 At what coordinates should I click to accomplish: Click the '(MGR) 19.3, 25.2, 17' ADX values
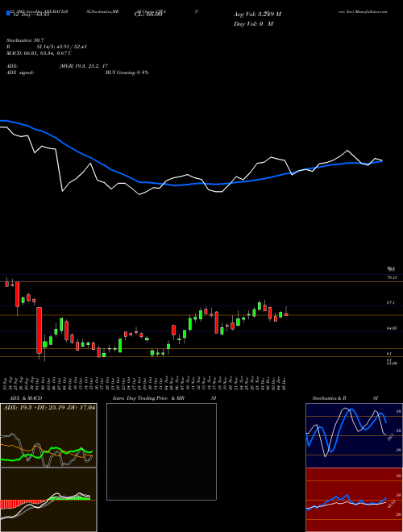(84, 66)
